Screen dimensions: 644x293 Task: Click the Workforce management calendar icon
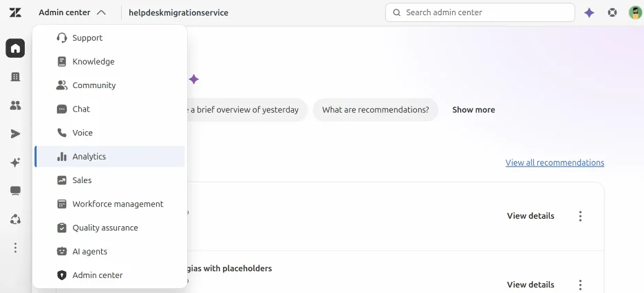coord(62,204)
